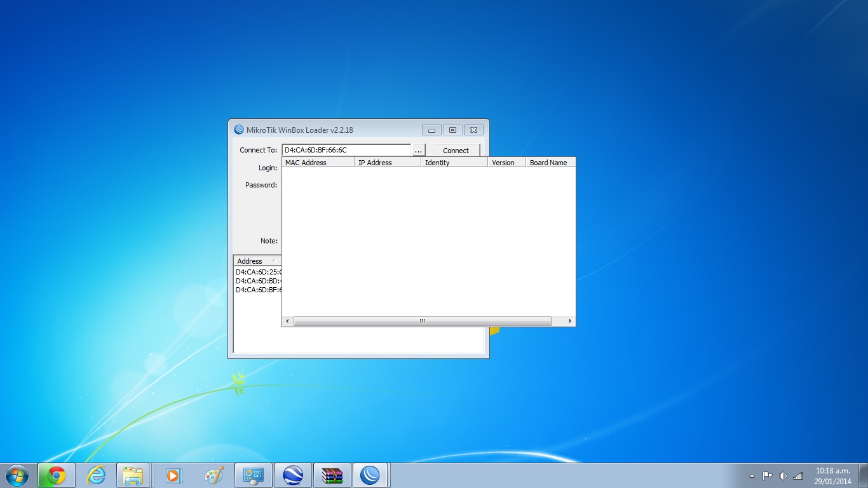This screenshot has width=868, height=488.
Task: Launch Google Chrome from the taskbar
Action: tap(57, 475)
